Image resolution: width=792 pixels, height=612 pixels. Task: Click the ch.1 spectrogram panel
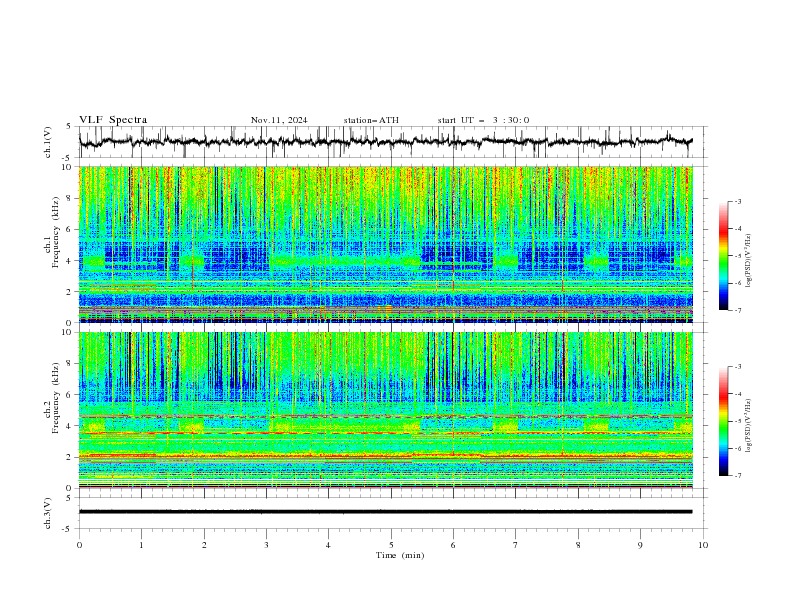pyautogui.click(x=386, y=244)
